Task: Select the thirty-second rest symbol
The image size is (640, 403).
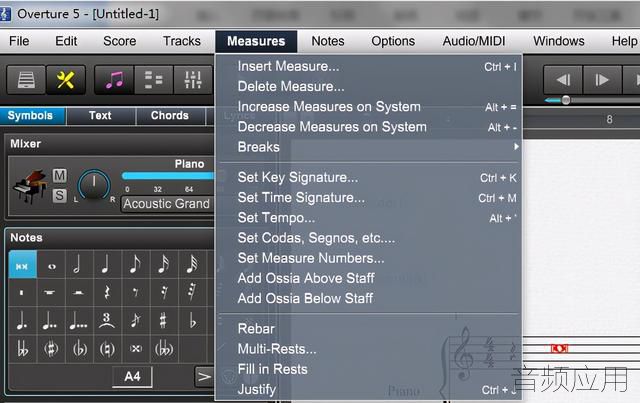Action: (192, 292)
